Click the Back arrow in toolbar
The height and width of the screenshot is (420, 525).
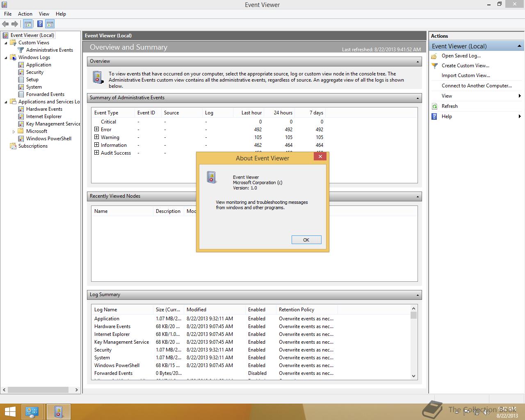5,24
